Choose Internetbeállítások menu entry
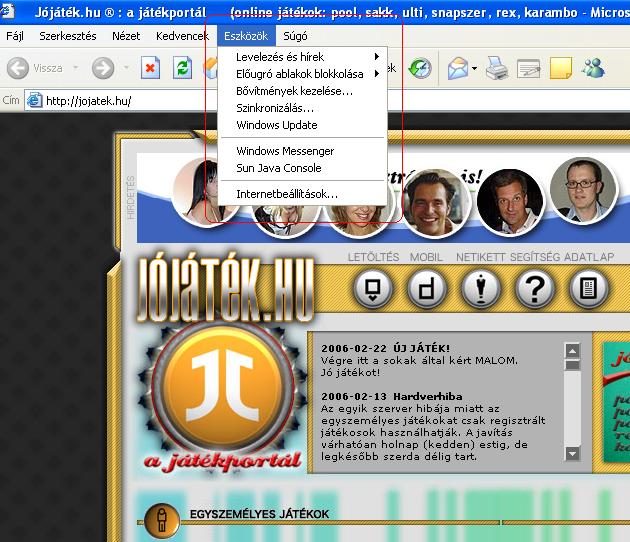The height and width of the screenshot is (542, 630). point(303,194)
